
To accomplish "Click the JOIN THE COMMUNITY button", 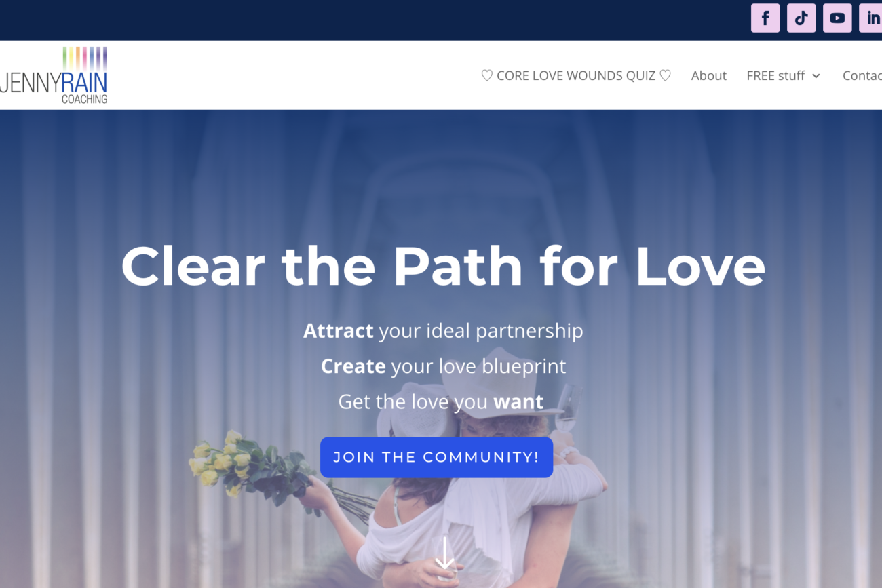I will (436, 457).
